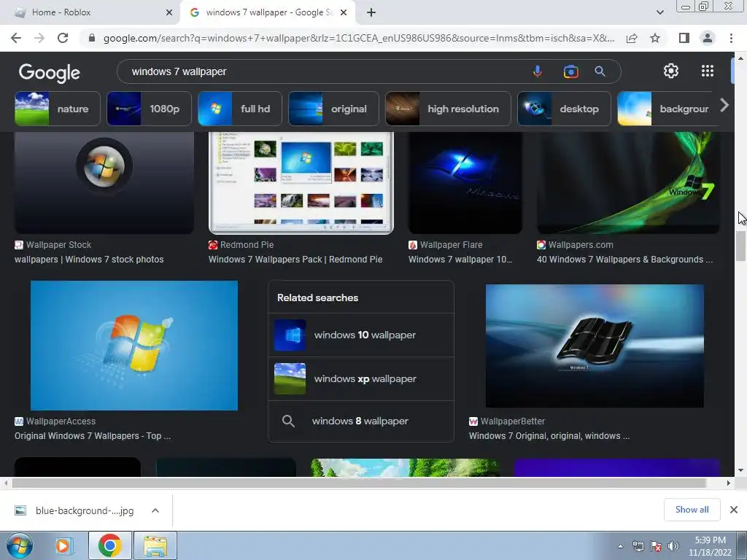The height and width of the screenshot is (560, 747).
Task: Open 'wallpapers | Windows 7 stock photos' link
Action: 89,260
